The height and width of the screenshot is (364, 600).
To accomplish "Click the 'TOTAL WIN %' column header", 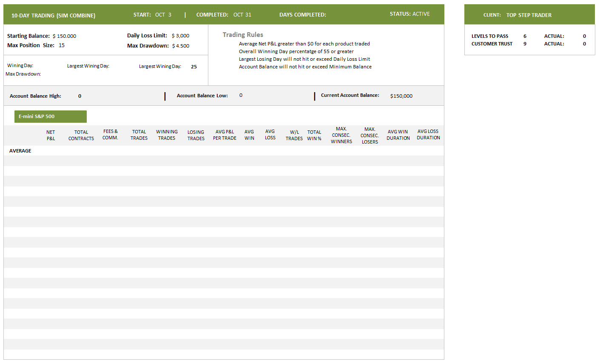I will pyautogui.click(x=314, y=135).
